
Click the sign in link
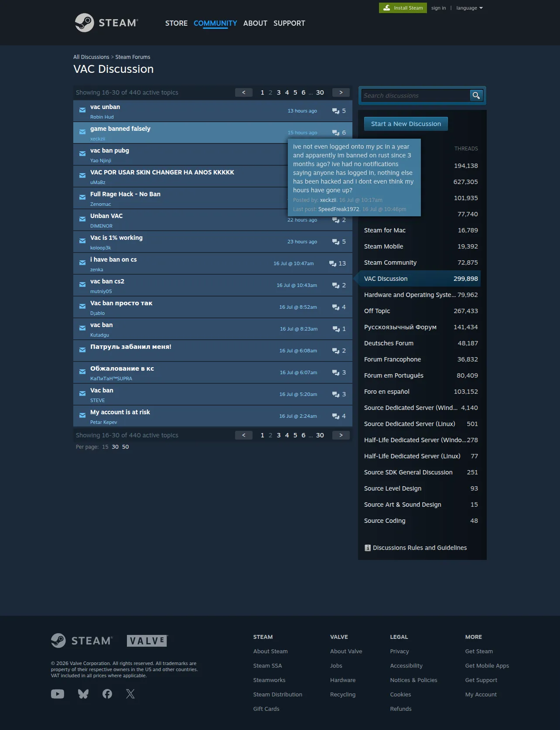(438, 8)
